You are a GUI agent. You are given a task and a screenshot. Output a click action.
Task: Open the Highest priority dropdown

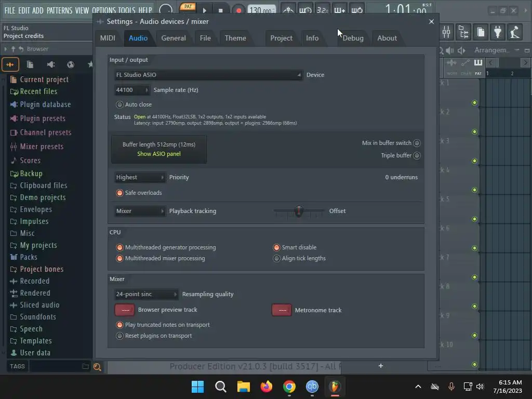click(x=140, y=177)
